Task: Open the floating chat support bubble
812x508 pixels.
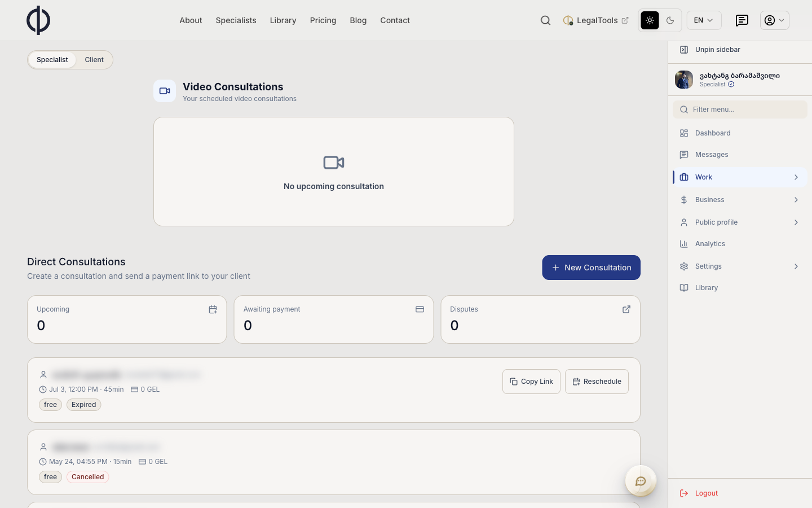Action: pos(641,481)
